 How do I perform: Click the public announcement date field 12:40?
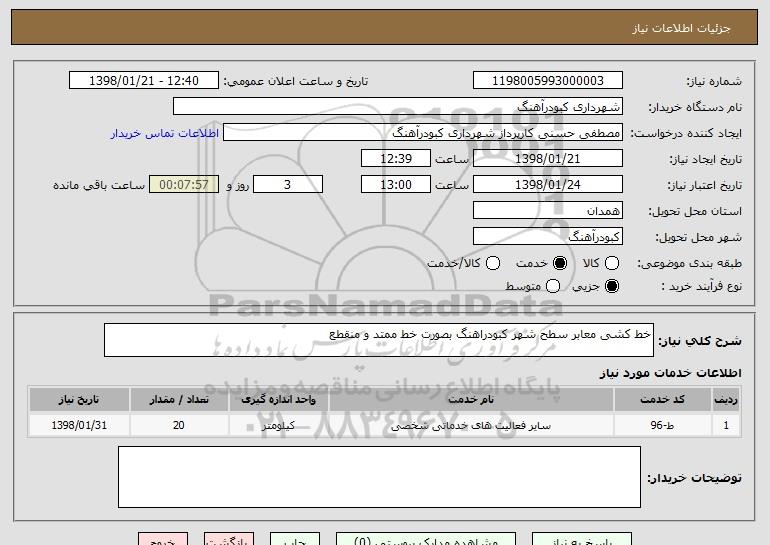(x=144, y=81)
